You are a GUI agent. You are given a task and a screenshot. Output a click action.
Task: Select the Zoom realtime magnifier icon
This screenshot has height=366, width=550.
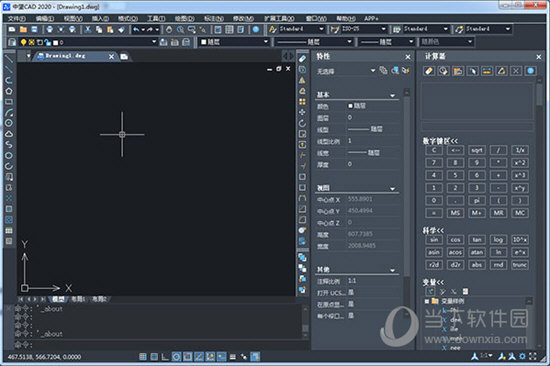[180, 29]
